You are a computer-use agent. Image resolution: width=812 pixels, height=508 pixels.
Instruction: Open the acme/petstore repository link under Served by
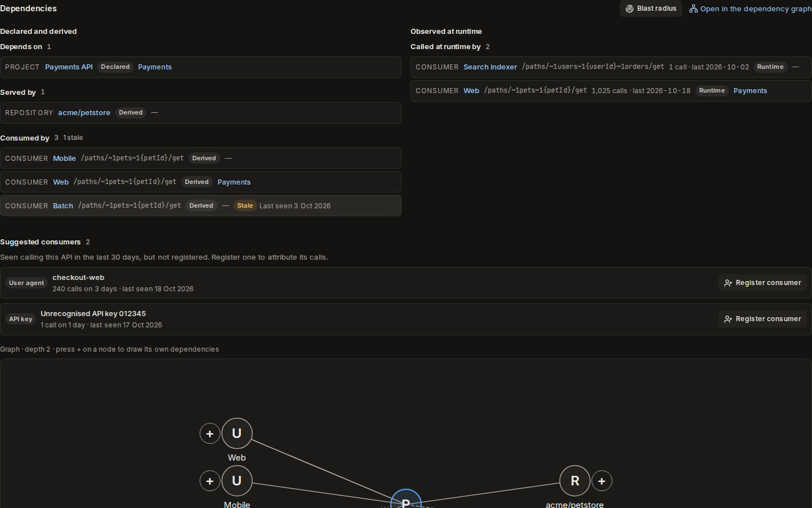coord(84,113)
